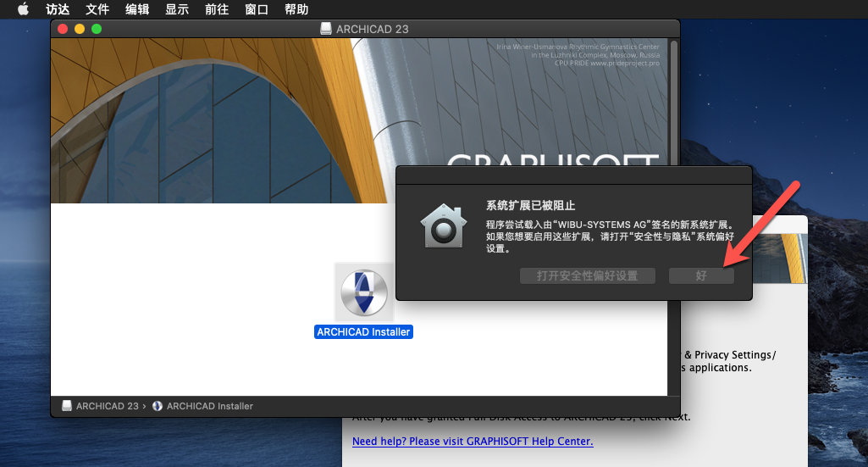868x467 pixels.
Task: Open the GRAPHISOFT Help Center link
Action: tap(473, 442)
